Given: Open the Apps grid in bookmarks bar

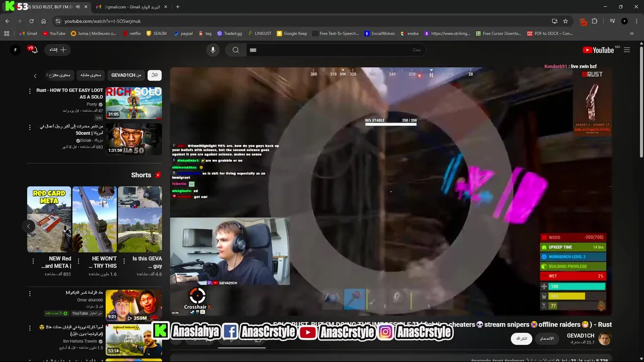Looking at the screenshot, I should (x=7, y=34).
